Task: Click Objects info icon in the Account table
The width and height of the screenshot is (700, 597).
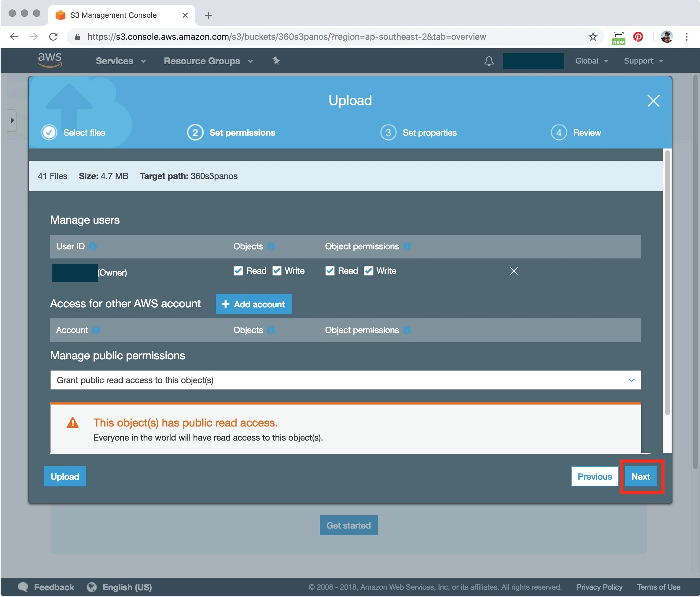Action: (271, 330)
